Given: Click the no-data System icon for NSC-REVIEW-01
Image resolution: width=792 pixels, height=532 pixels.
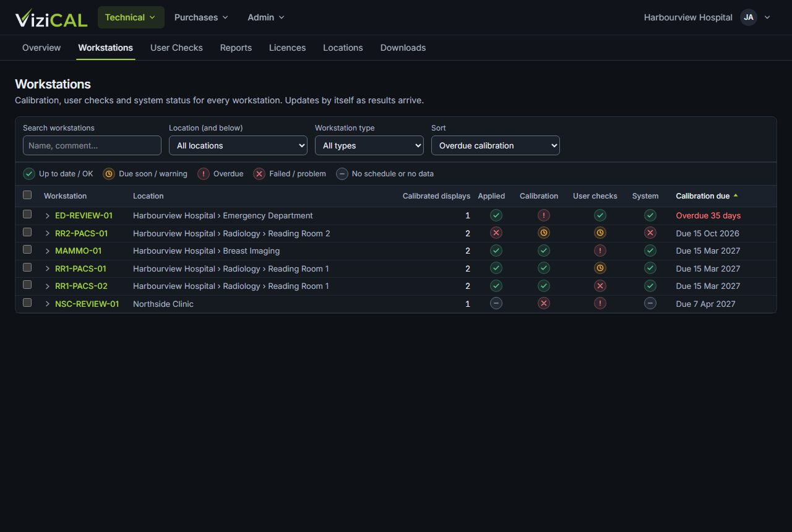Looking at the screenshot, I should coord(650,304).
